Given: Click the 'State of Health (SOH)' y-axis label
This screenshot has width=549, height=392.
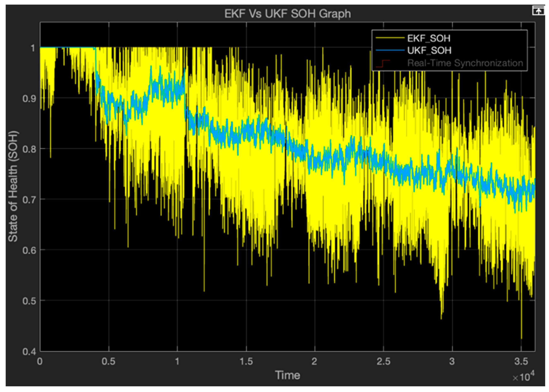Looking at the screenshot, I should click(13, 186).
